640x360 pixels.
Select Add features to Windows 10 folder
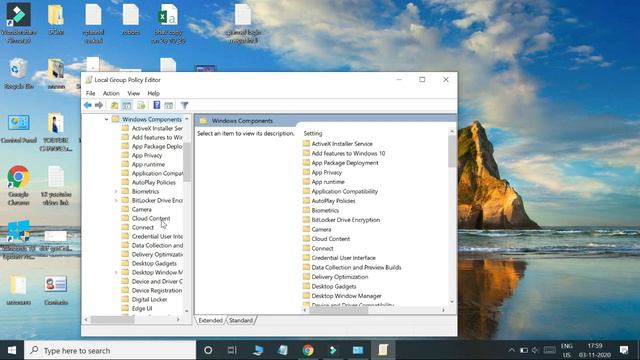tap(348, 153)
